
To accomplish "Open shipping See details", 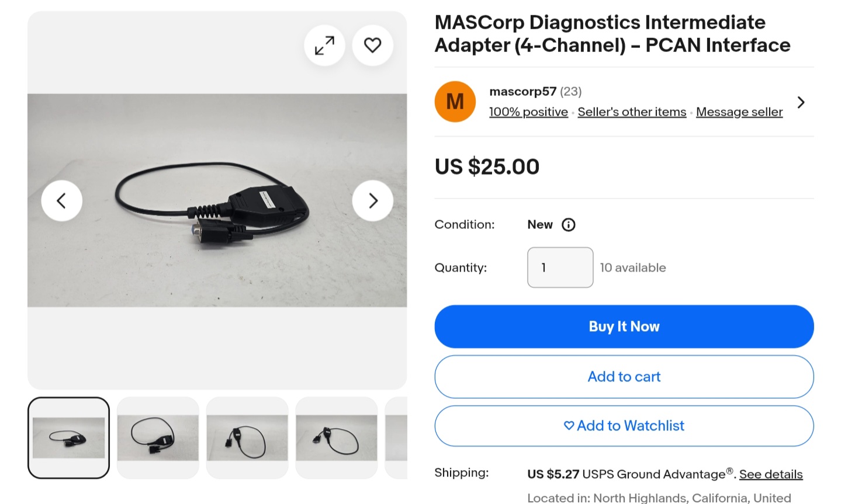I will (771, 474).
